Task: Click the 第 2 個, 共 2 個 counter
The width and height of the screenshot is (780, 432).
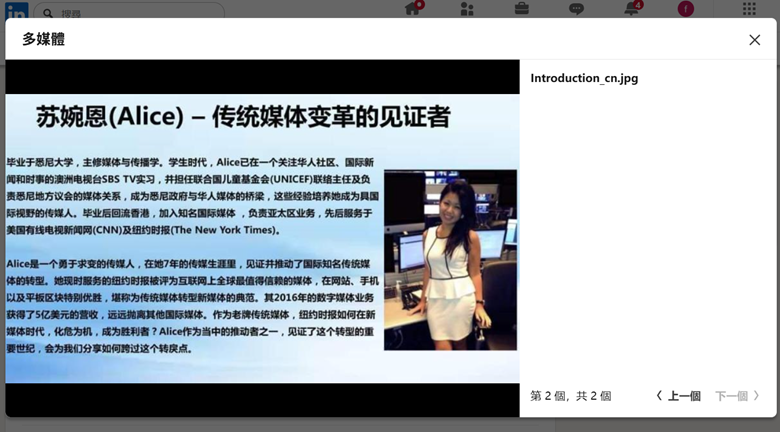Action: point(571,396)
